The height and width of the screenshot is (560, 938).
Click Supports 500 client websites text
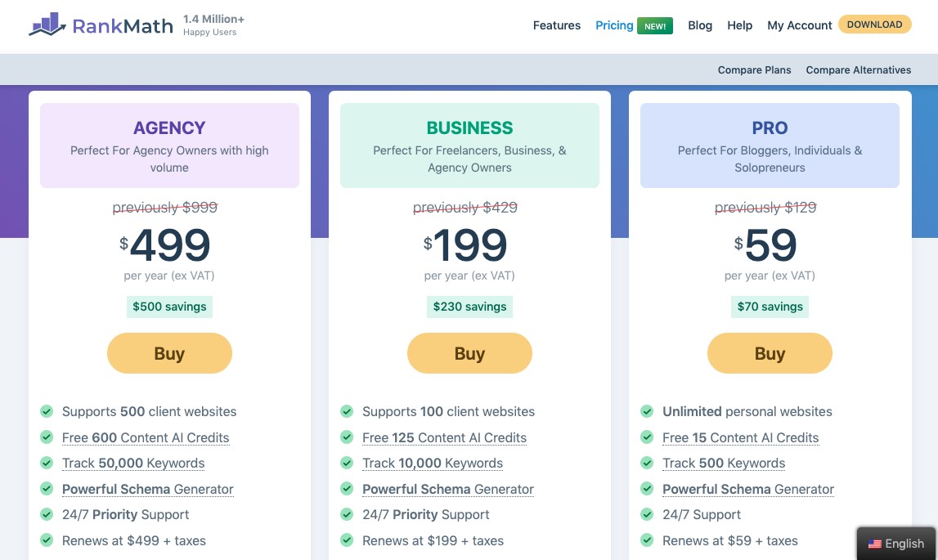point(150,411)
